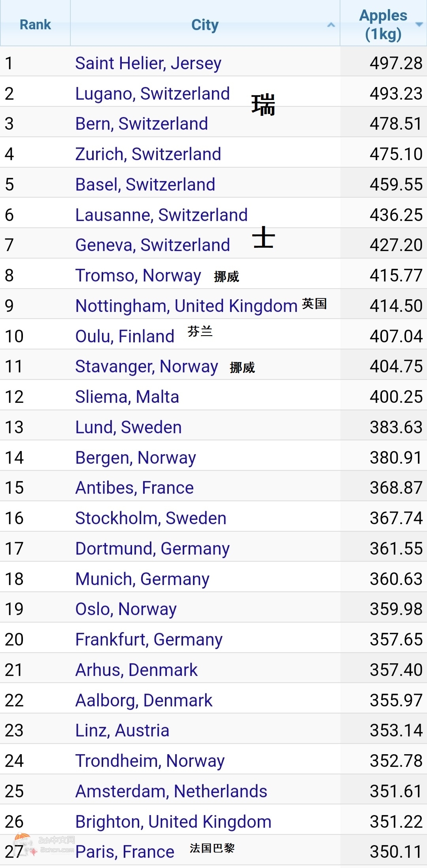Image resolution: width=427 pixels, height=868 pixels.
Task: Click the Apples (1kg) header label
Action: (383, 25)
